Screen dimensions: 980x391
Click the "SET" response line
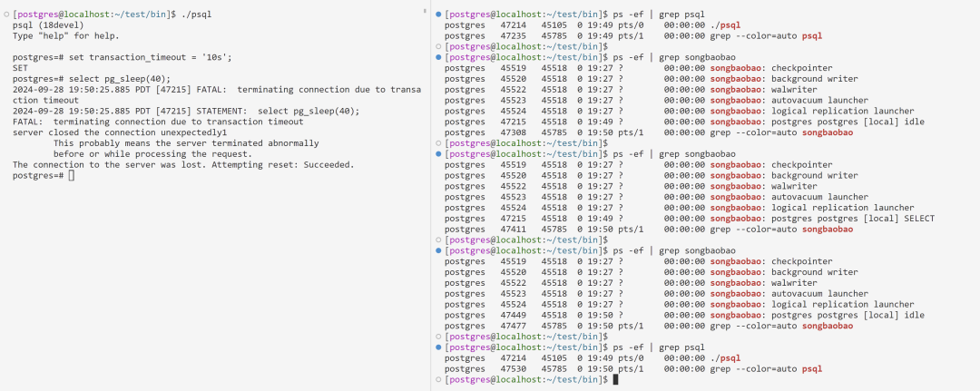click(20, 68)
